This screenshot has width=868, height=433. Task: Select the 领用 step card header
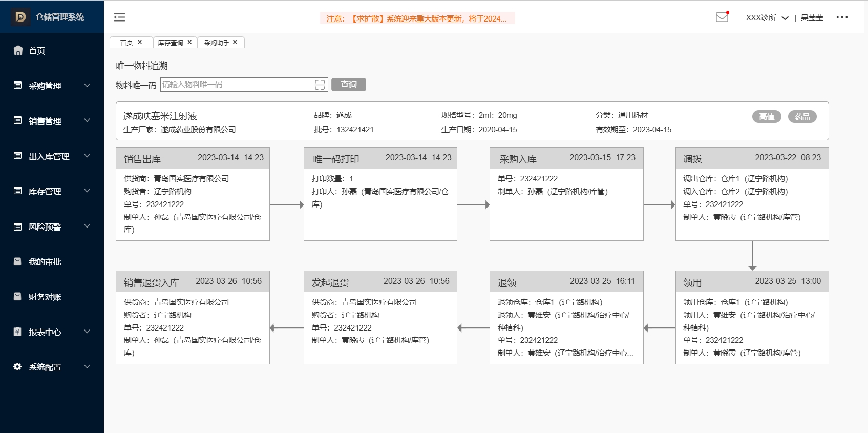point(752,282)
